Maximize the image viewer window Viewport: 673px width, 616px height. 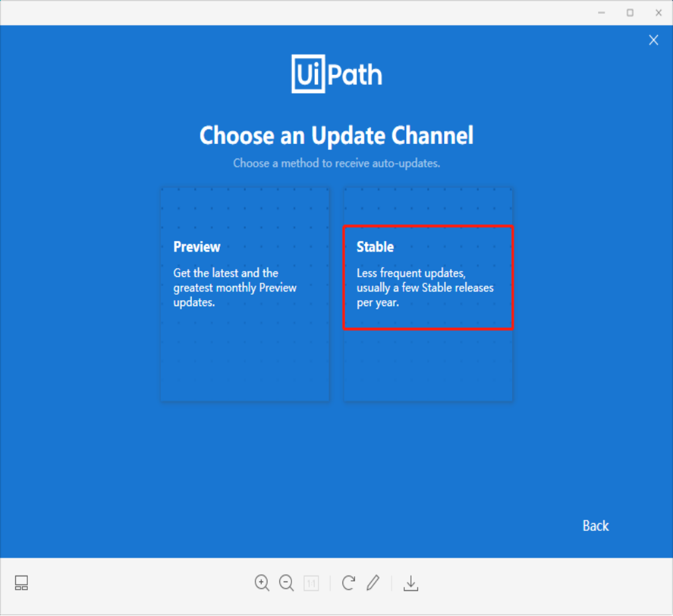click(x=630, y=13)
